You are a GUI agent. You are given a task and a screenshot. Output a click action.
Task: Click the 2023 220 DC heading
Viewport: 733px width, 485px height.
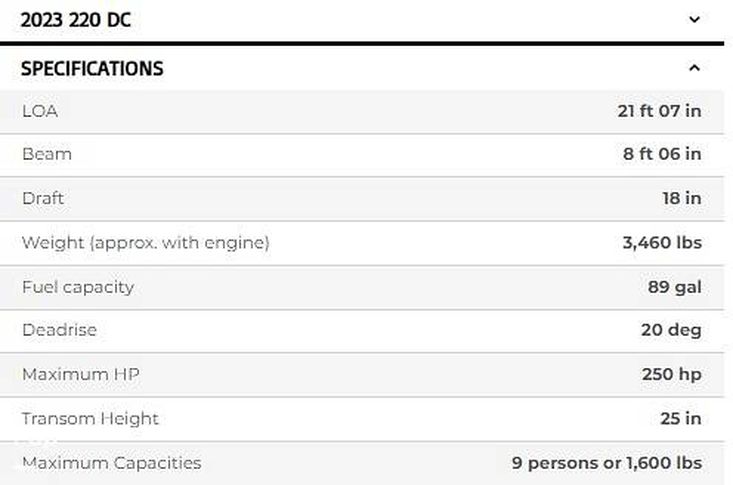point(76,20)
